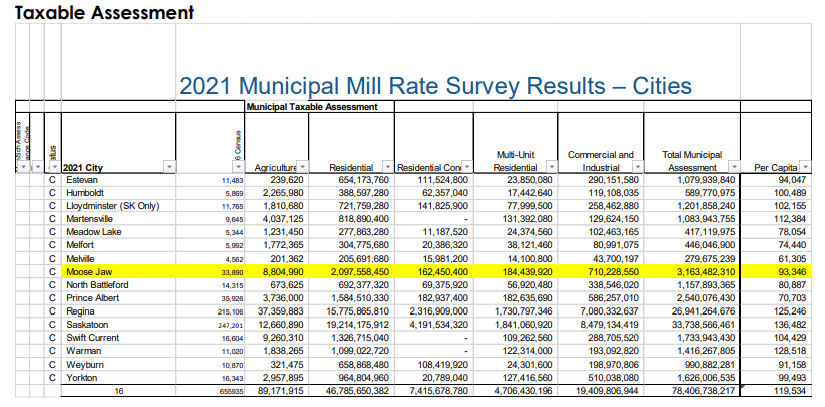825x407 pixels.
Task: Select the Estevan city cell
Action: tap(118, 180)
